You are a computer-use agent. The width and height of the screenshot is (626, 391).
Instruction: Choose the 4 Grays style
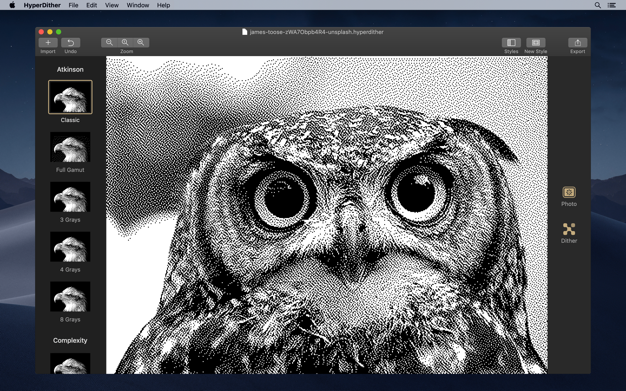(x=70, y=247)
